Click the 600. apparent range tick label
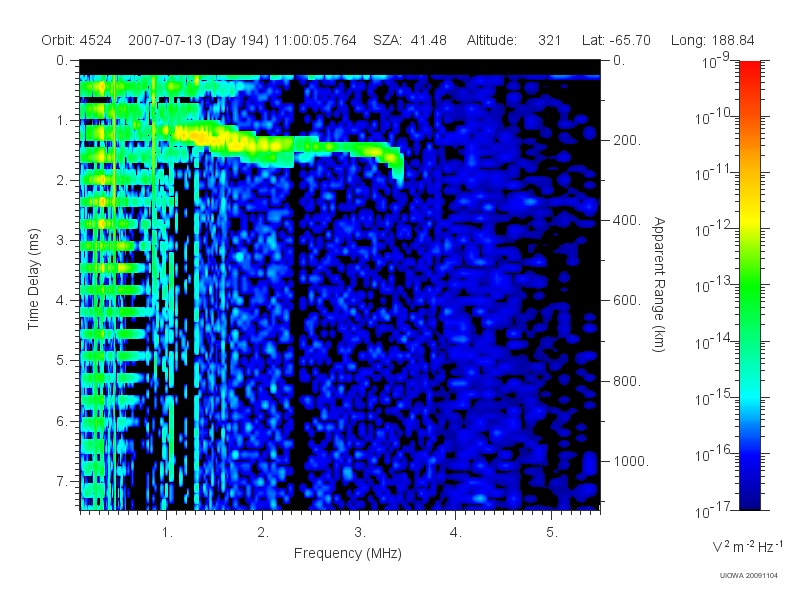 pos(627,300)
